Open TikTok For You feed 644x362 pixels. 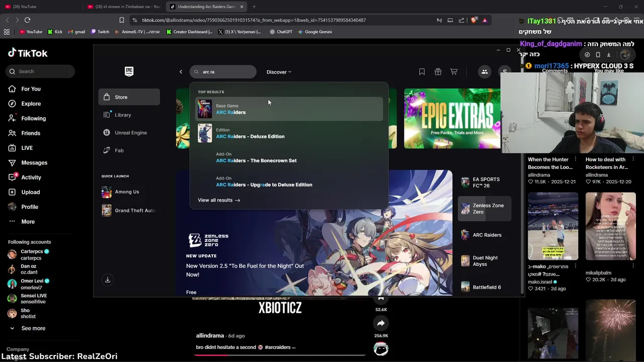[x=31, y=89]
